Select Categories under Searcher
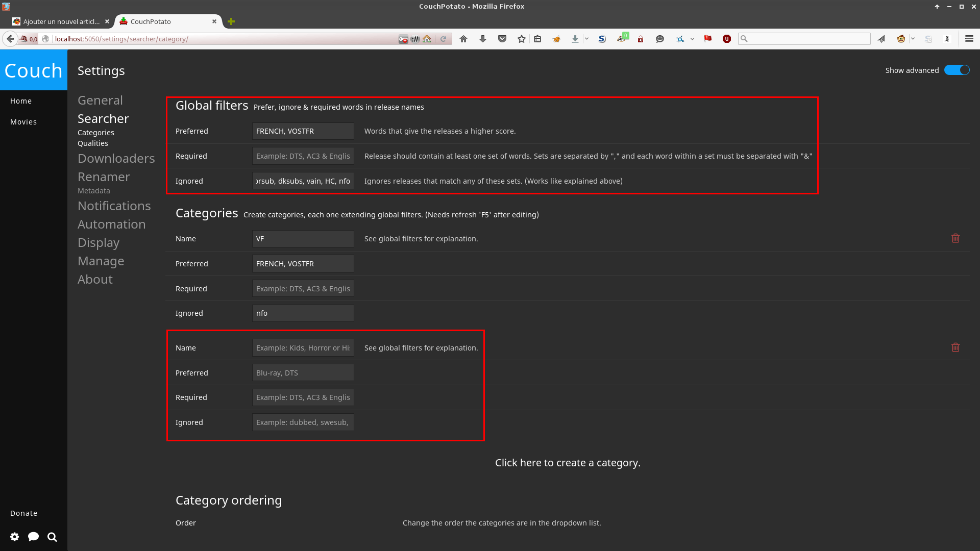 point(96,133)
